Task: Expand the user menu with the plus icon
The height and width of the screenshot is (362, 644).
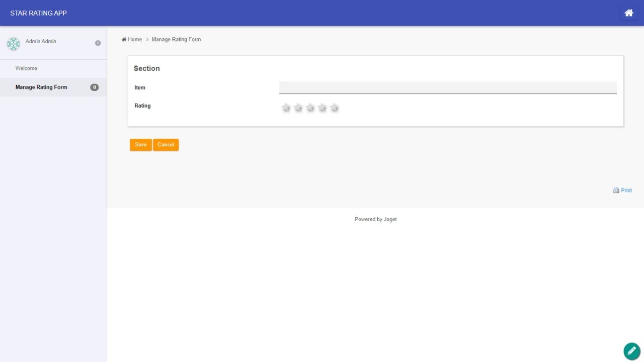Action: (98, 43)
